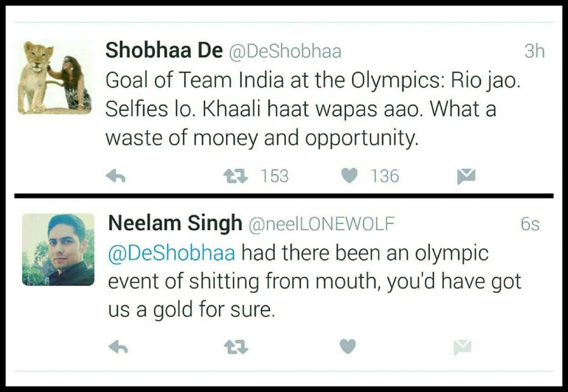568x392 pixels.
Task: Reply to Neelam Singh's tweet
Action: (118, 347)
